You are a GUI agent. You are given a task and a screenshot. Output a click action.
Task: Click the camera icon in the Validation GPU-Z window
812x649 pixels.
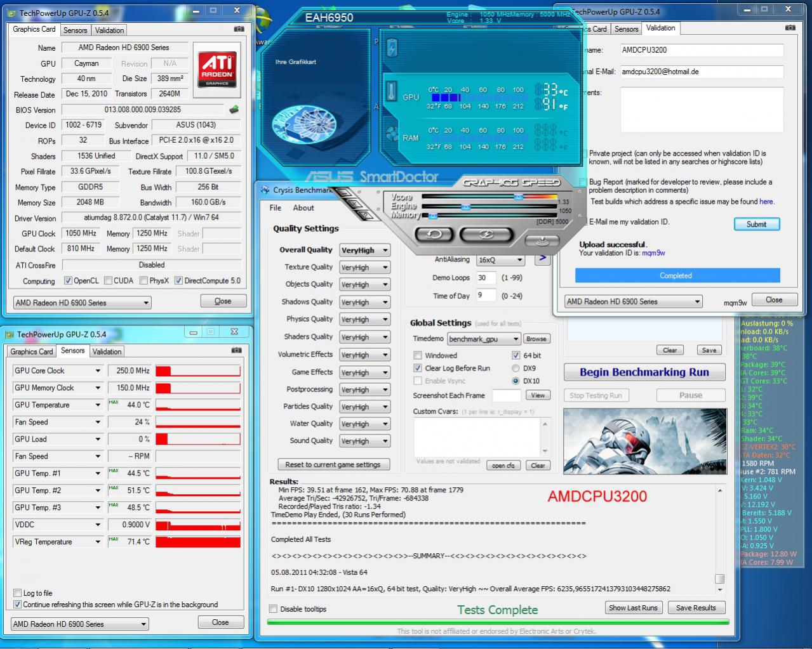tap(790, 28)
